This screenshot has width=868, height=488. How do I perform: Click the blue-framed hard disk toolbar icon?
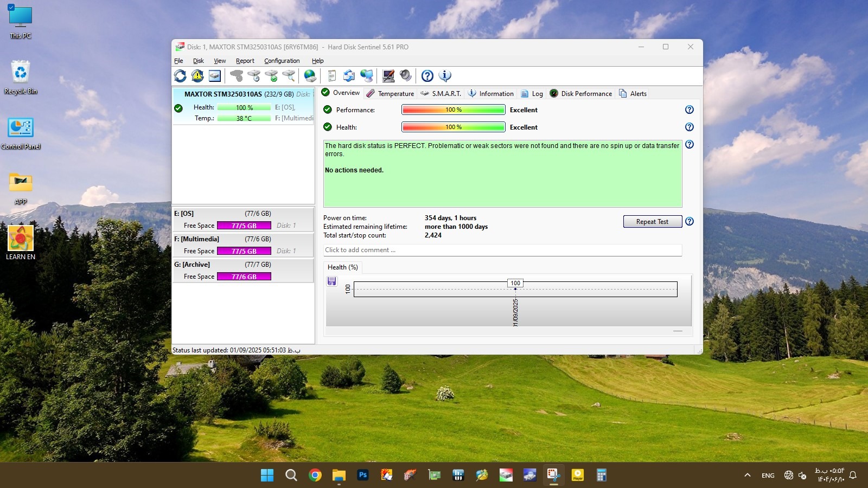click(215, 76)
